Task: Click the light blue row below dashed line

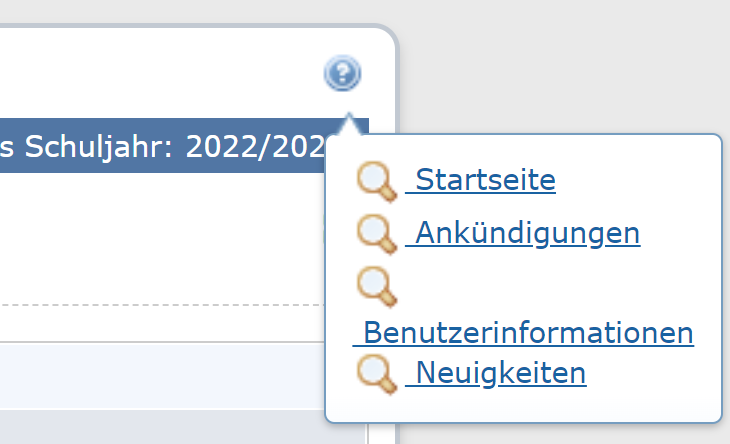Action: [x=162, y=376]
